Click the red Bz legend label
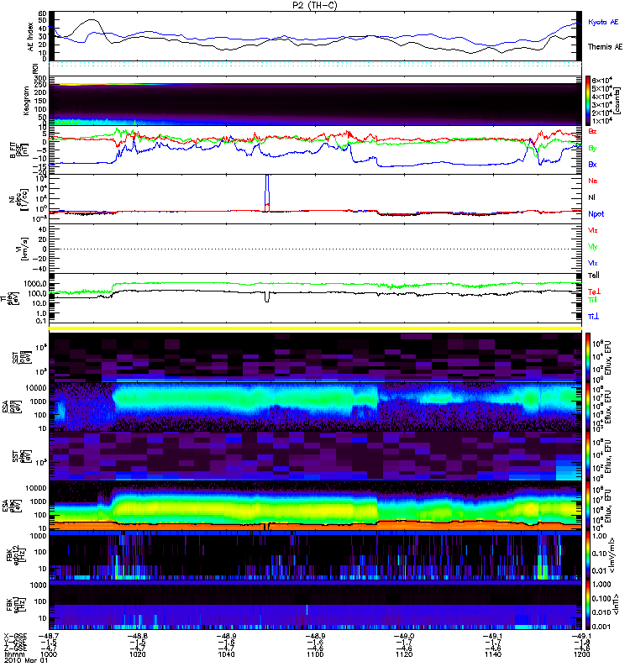630x672 pixels. (592, 131)
